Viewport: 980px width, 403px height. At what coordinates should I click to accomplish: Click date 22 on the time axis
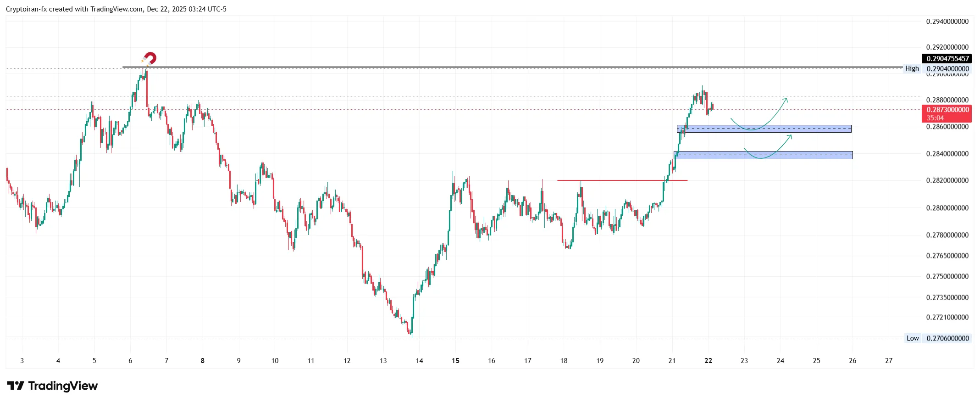click(x=708, y=361)
